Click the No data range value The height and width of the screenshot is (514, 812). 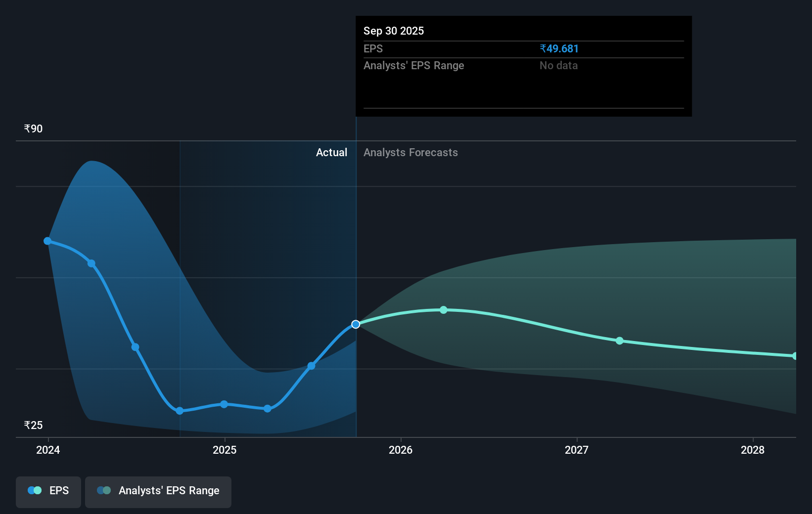558,66
